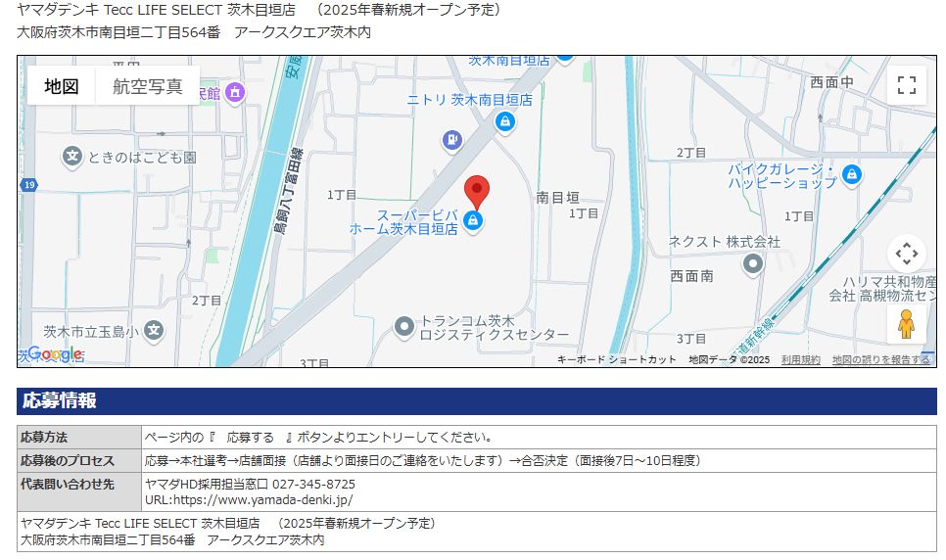Screen dimensions: 946x560
Task: Click the purple museum marker icon
Action: tap(235, 93)
